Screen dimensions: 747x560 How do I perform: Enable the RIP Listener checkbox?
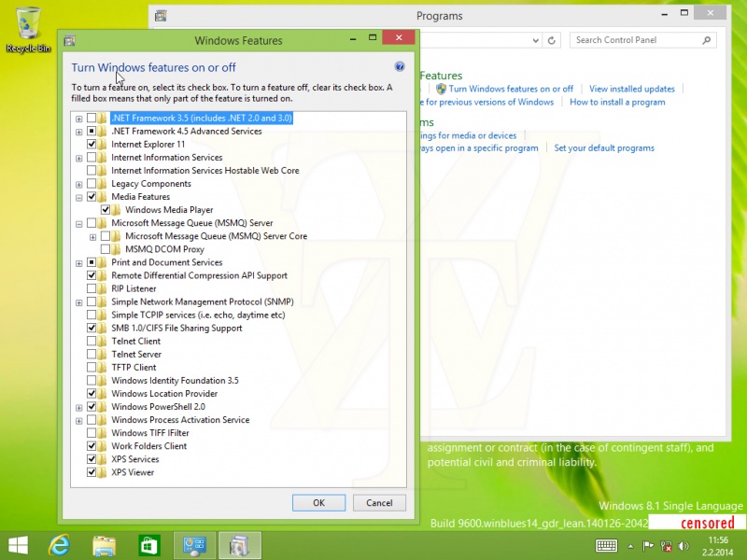92,288
